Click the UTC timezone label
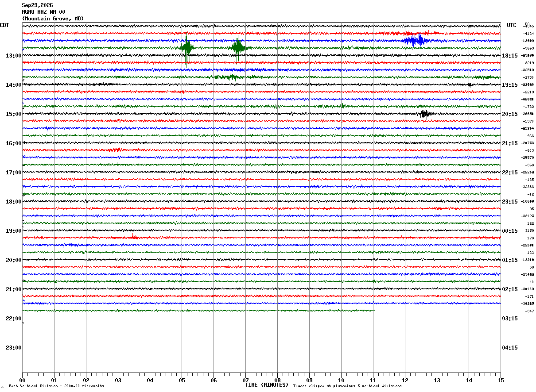 512,25
